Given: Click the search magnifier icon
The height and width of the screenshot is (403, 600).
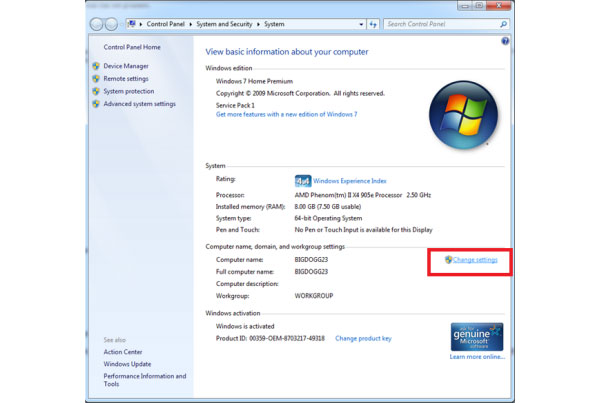Looking at the screenshot, I should [x=503, y=24].
